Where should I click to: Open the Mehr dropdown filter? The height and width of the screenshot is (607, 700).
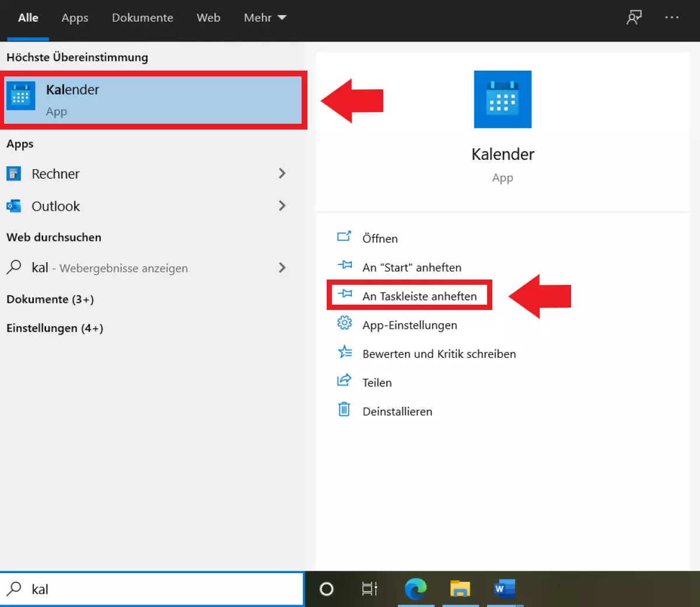(x=265, y=18)
